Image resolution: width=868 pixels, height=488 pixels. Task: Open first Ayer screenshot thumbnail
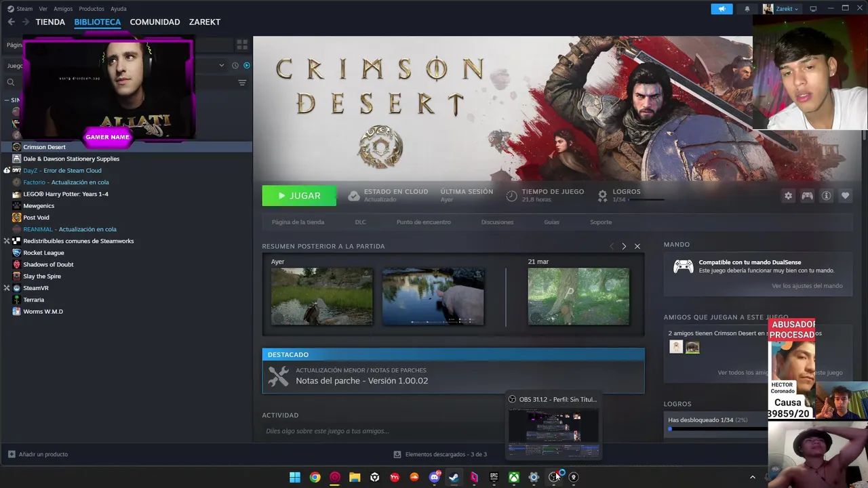pyautogui.click(x=321, y=296)
